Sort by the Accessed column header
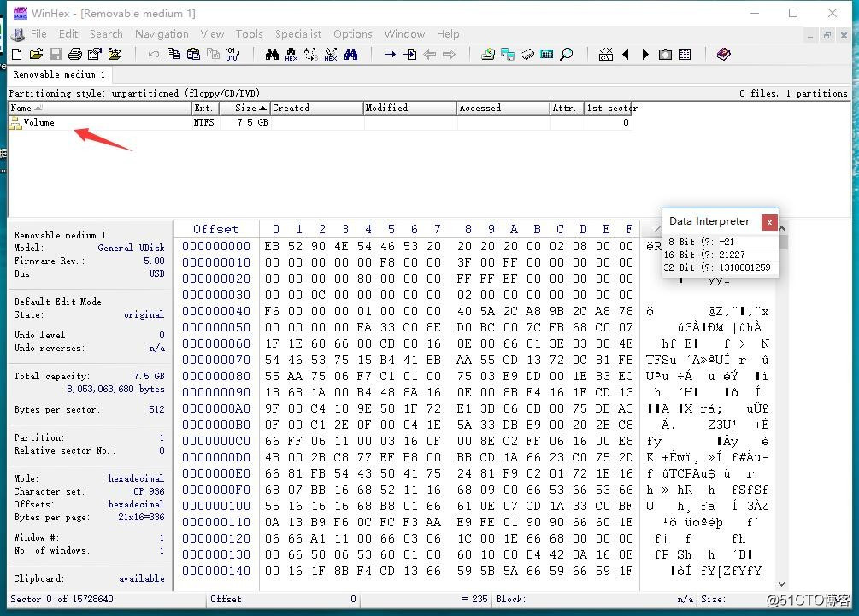The image size is (859, 616). 503,108
